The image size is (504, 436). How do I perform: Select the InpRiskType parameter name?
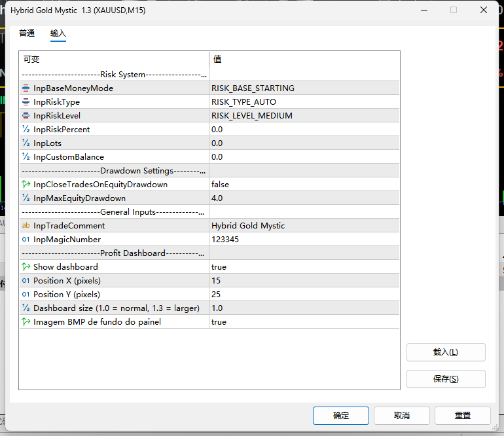pyautogui.click(x=56, y=102)
